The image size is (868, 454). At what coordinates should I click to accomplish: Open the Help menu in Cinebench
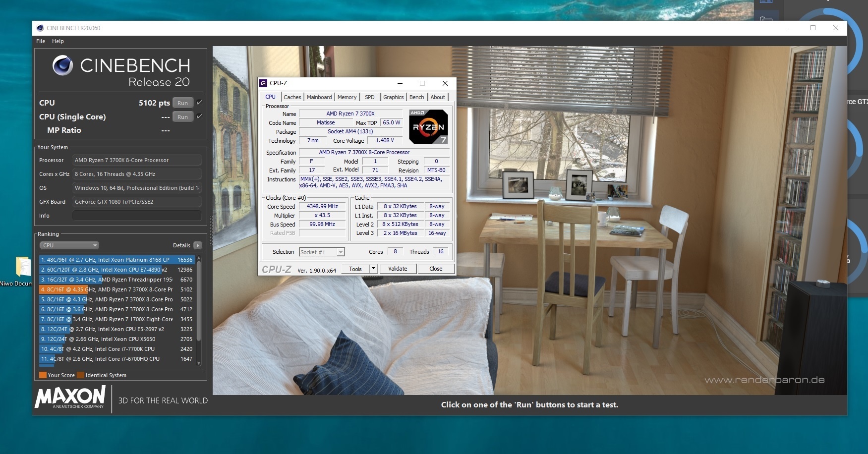coord(58,41)
